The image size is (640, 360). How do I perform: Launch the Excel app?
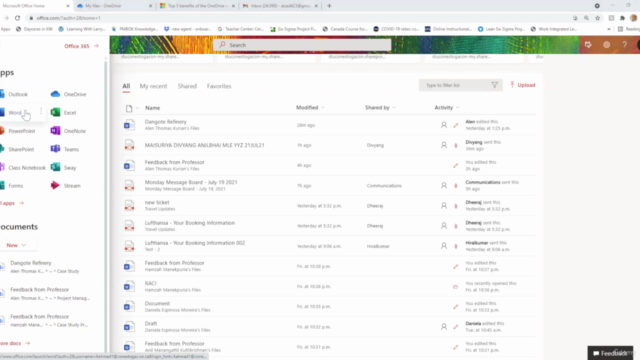point(63,113)
